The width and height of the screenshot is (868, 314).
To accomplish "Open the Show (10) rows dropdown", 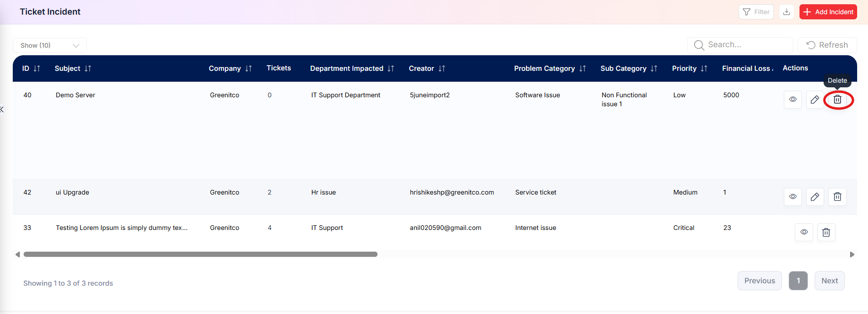I will (50, 45).
